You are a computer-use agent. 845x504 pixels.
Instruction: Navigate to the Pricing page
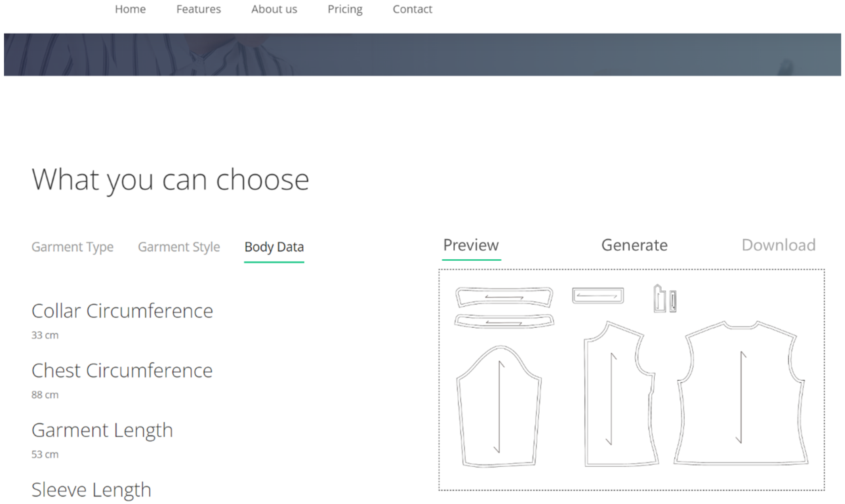coord(345,9)
